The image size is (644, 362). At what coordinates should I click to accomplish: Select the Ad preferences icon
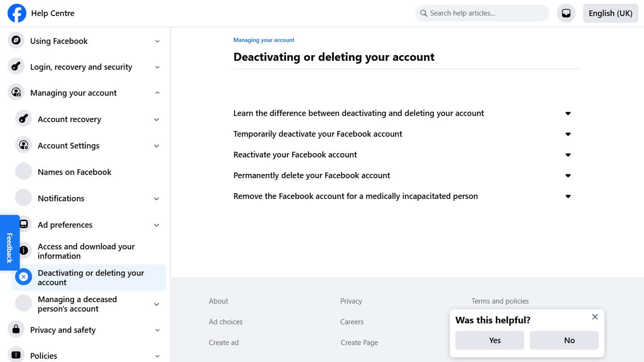point(24,223)
